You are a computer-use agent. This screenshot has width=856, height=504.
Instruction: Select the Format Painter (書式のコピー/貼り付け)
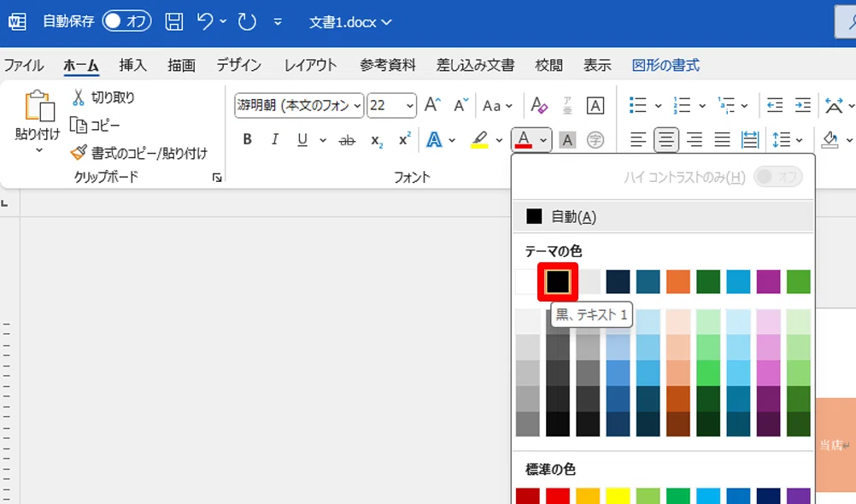(138, 153)
